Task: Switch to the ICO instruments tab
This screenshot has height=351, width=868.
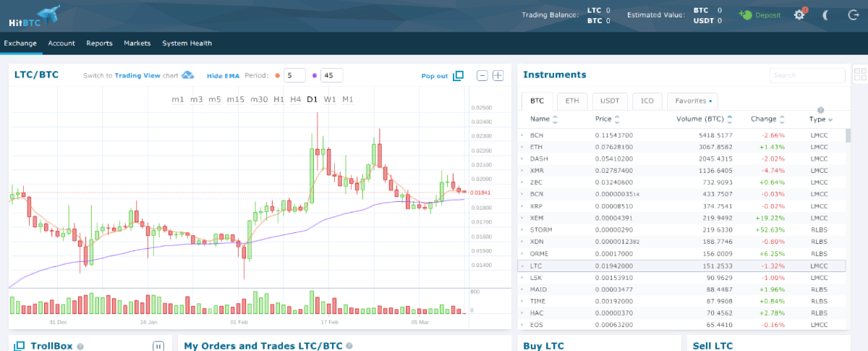Action: pyautogui.click(x=647, y=101)
